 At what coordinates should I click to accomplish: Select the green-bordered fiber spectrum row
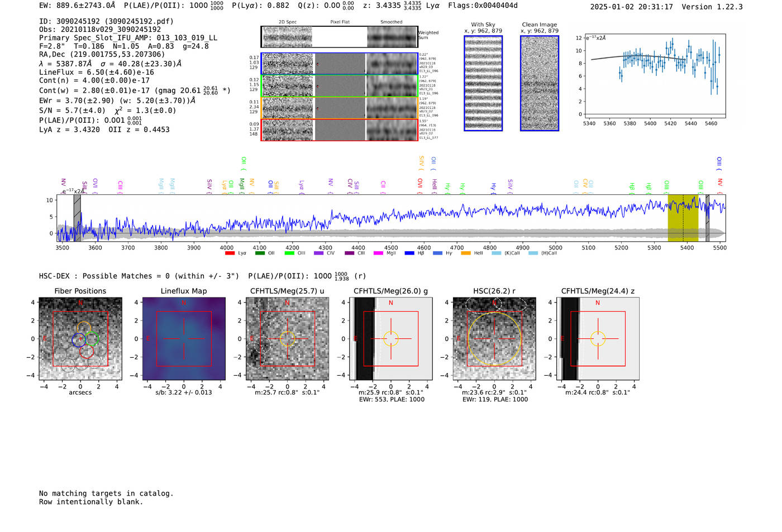[x=339, y=86]
